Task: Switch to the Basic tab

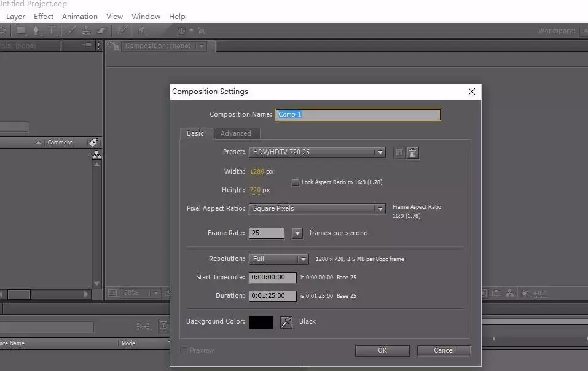Action: (195, 134)
